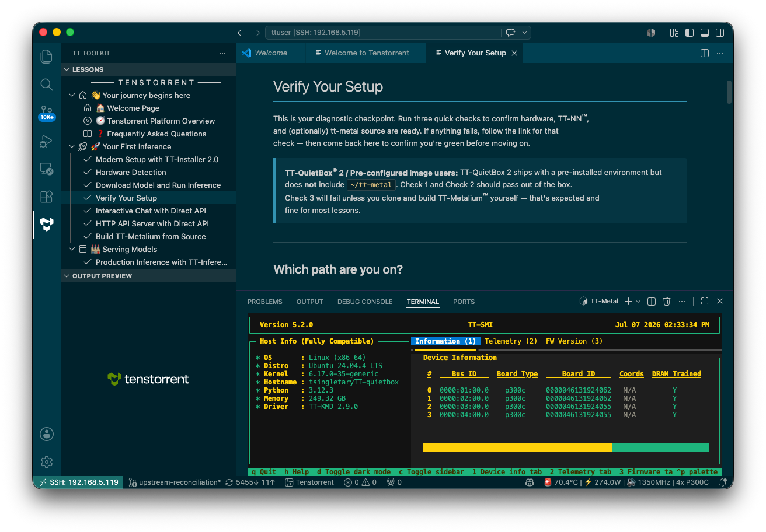Click the command center search box
Screen dimensions: 766x532
pyautogui.click(x=383, y=33)
